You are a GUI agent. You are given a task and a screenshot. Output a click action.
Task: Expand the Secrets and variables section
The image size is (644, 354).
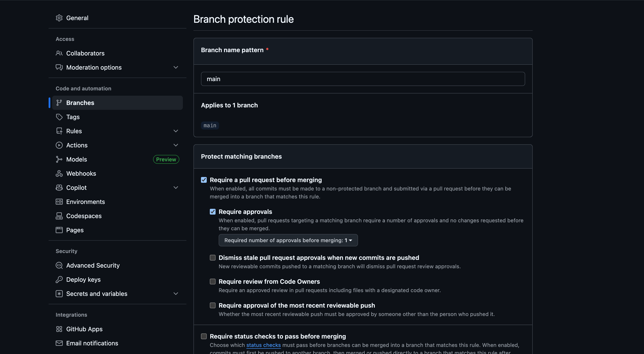click(x=176, y=293)
